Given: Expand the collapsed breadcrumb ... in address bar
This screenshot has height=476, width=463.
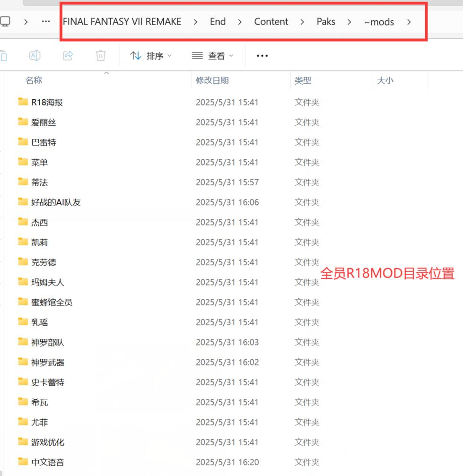Looking at the screenshot, I should (45, 21).
